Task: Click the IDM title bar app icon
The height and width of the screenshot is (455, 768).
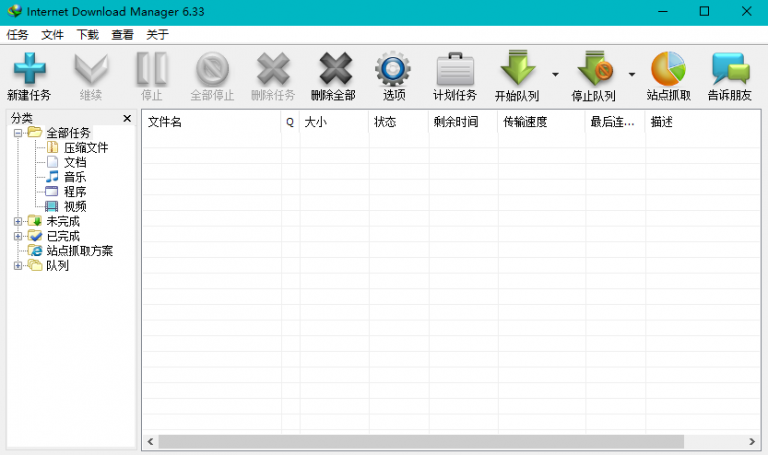Action: click(x=15, y=11)
